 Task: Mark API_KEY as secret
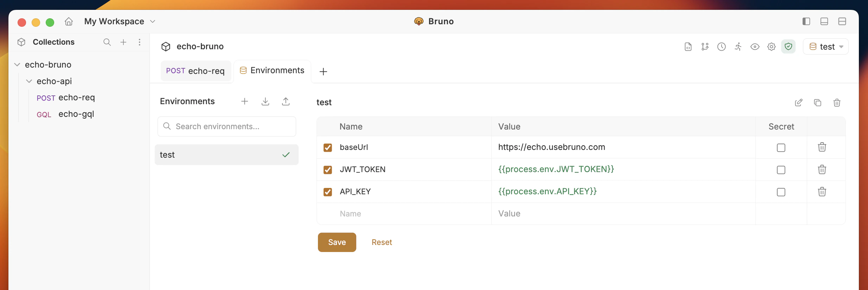coord(781,192)
